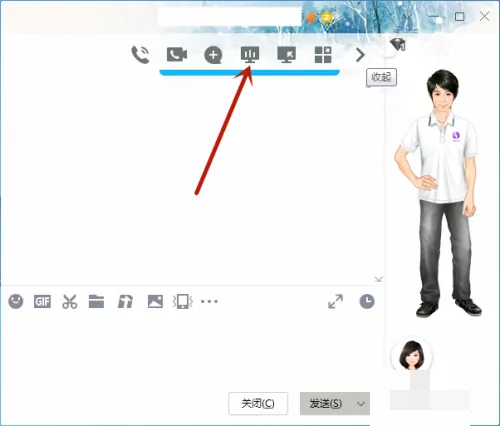Open the remote desktop control icon
The height and width of the screenshot is (426, 500).
(x=286, y=55)
